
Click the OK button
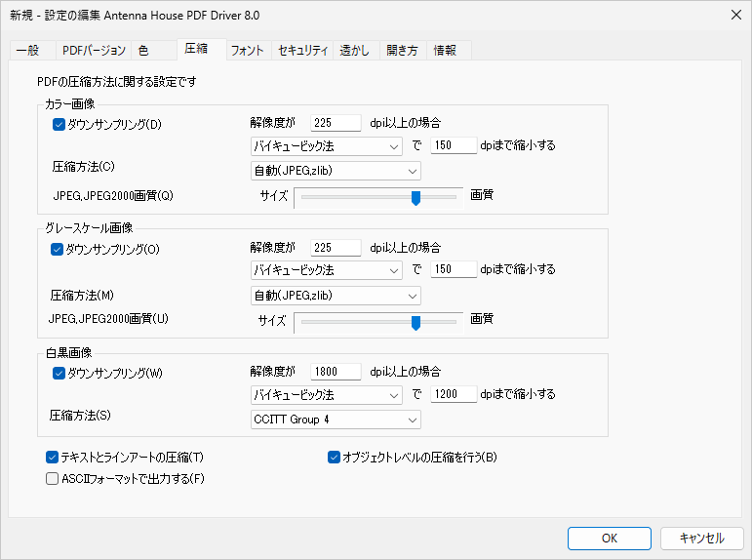[x=609, y=538]
